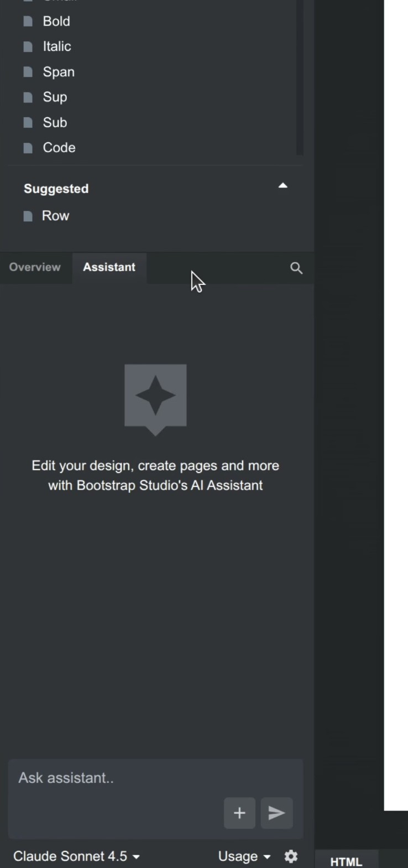This screenshot has height=868, width=408.
Task: Click the plus attachment button
Action: (239, 813)
